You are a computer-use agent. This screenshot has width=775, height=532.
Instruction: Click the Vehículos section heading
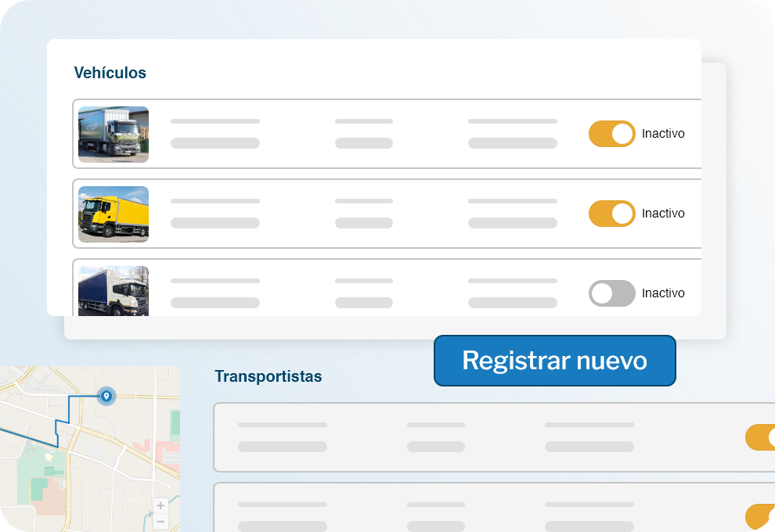tap(110, 73)
